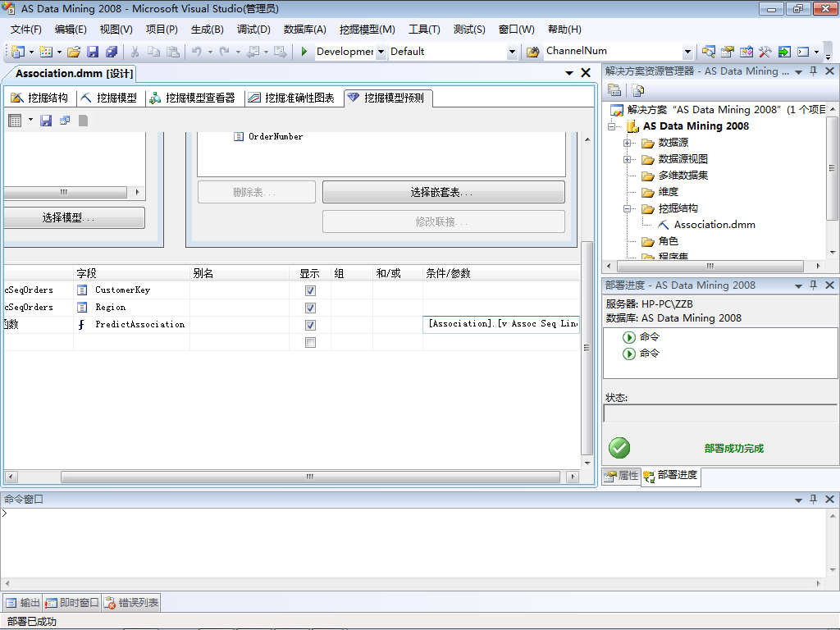The width and height of the screenshot is (840, 630).
Task: Expand the 数据源视图 folder node
Action: coord(627,159)
